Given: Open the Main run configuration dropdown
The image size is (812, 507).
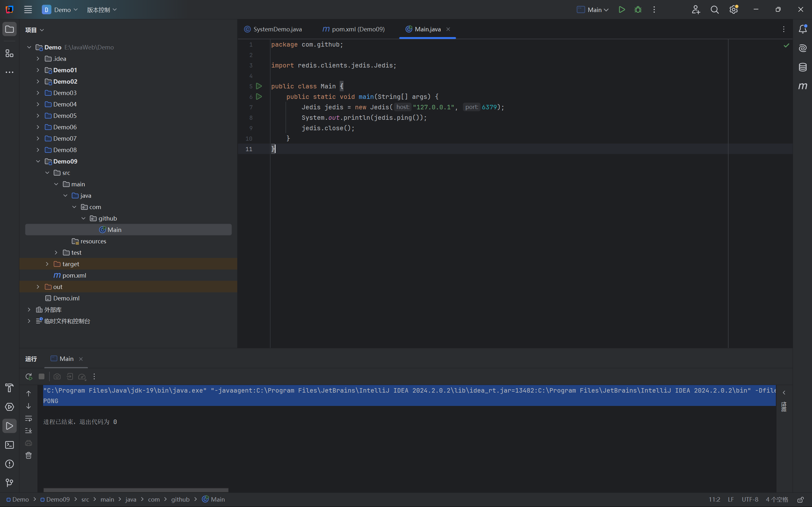Looking at the screenshot, I should click(593, 10).
